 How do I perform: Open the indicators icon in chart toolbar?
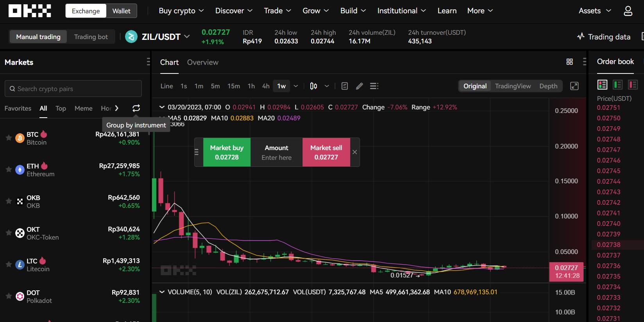click(345, 86)
